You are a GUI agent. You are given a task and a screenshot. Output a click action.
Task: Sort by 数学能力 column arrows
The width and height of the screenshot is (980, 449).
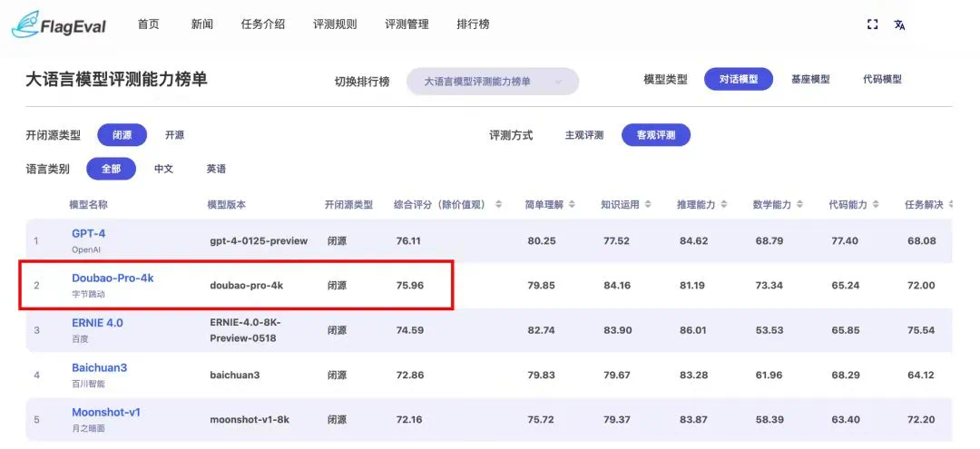(800, 205)
